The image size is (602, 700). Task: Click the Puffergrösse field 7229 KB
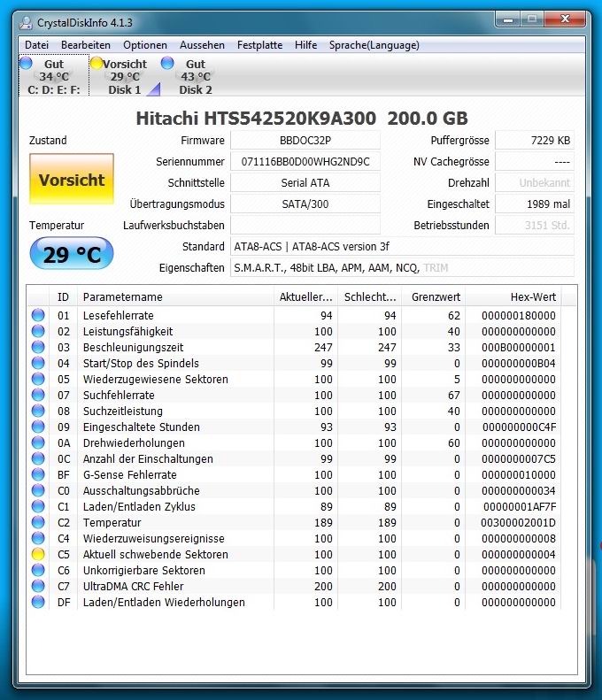coord(535,140)
